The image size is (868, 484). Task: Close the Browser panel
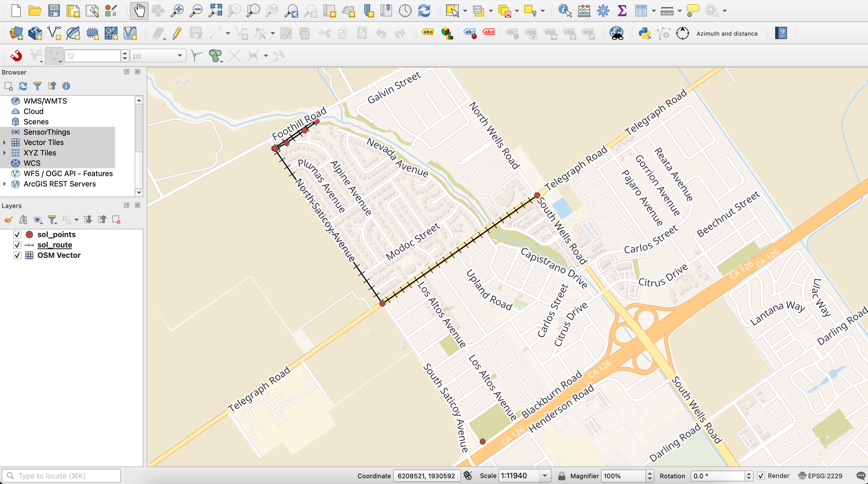tap(138, 72)
